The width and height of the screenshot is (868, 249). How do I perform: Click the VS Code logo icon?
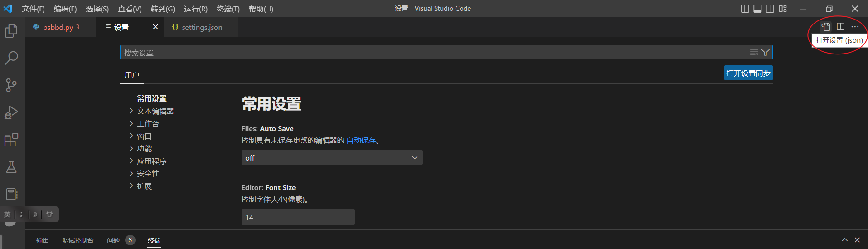tap(8, 9)
